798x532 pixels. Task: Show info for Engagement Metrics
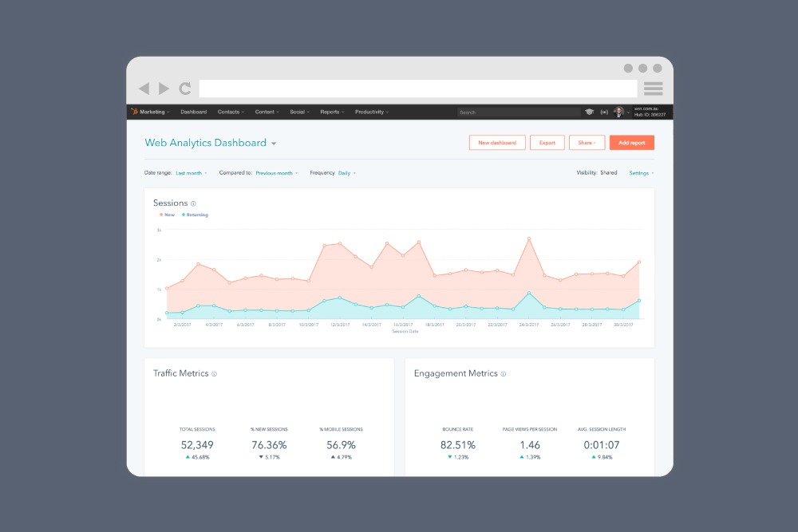[x=504, y=374]
